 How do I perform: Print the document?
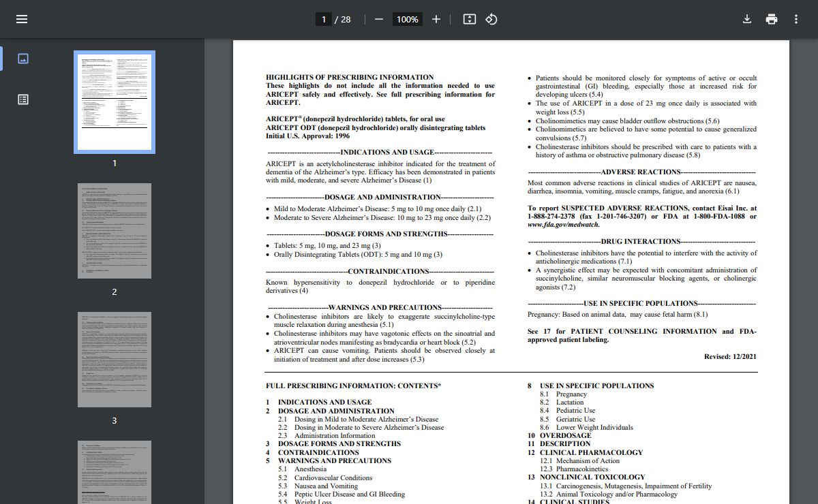772,19
